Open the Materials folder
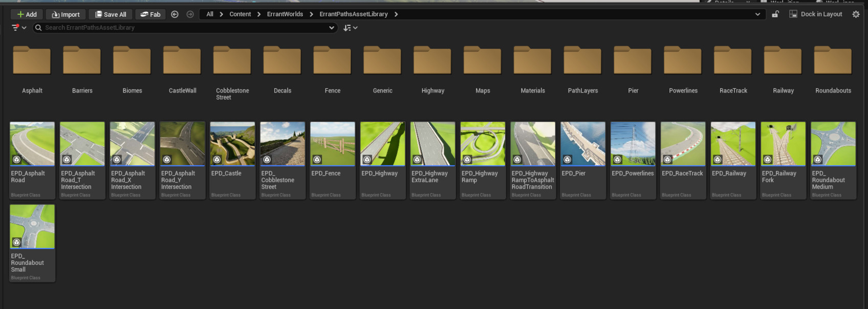Screen dimensions: 868x309 coord(533,60)
